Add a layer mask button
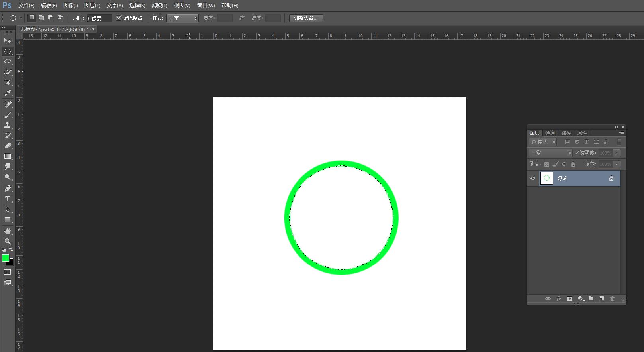Screen dimensions: 644x352 tap(570, 299)
